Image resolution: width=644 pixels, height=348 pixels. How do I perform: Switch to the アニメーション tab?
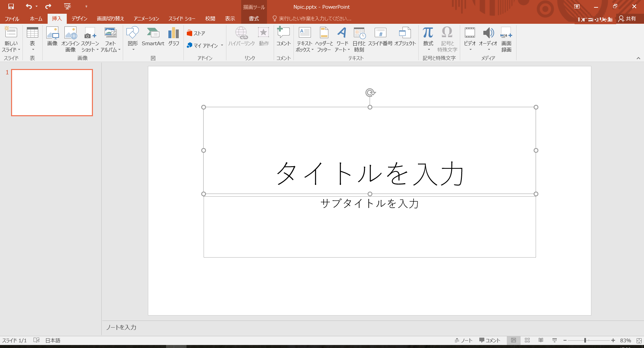[146, 19]
